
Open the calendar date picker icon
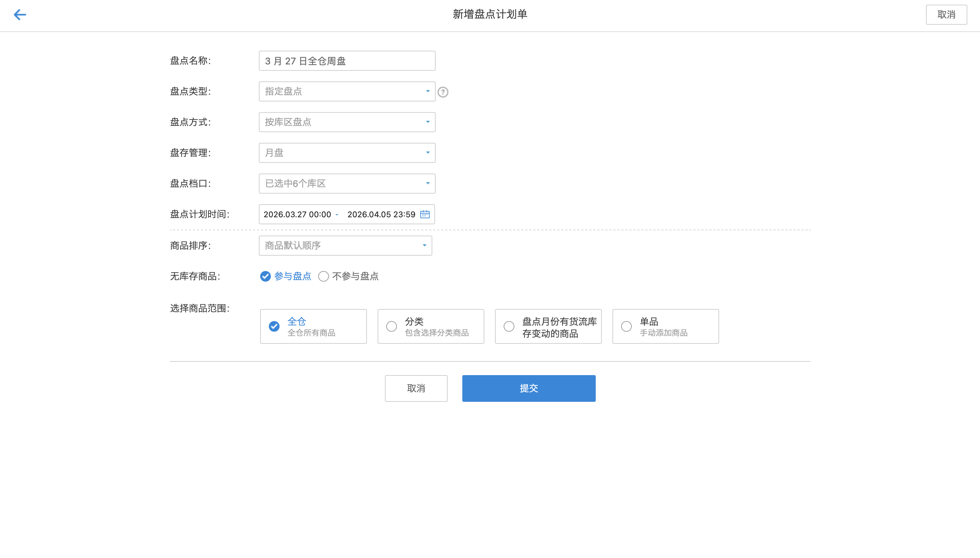click(425, 214)
